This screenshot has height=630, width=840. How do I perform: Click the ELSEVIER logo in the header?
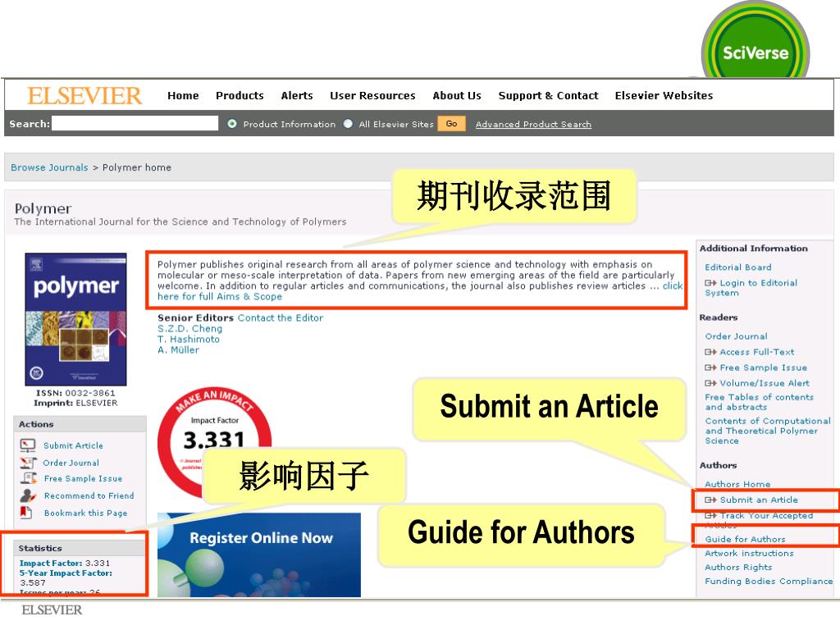84,96
